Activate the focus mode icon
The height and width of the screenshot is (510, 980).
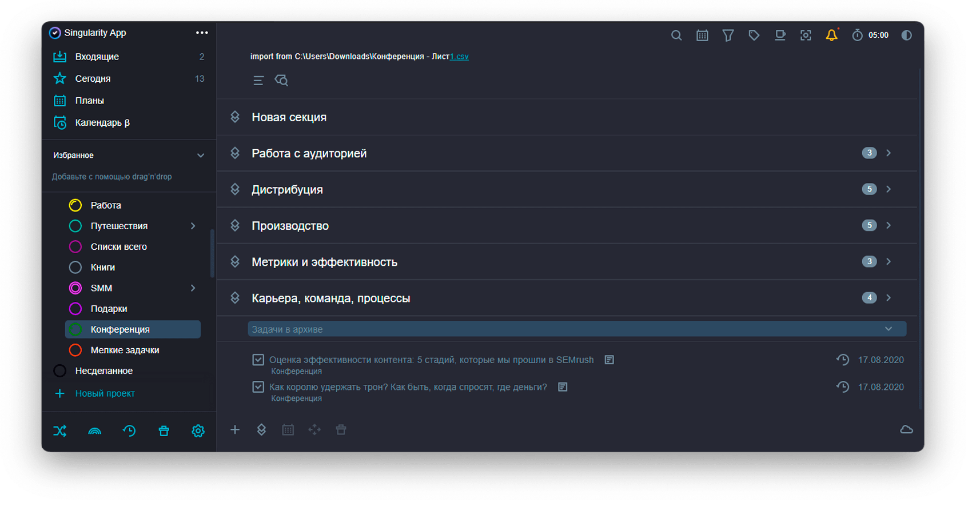click(x=806, y=35)
